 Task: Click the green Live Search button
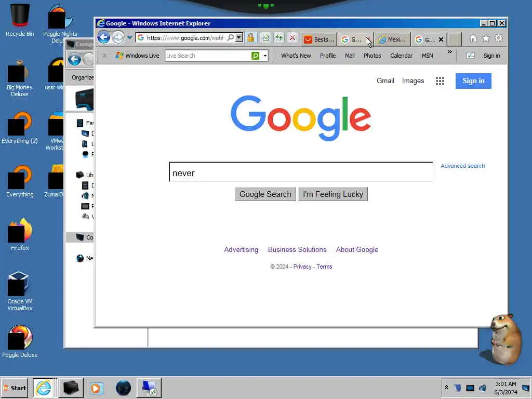(255, 56)
